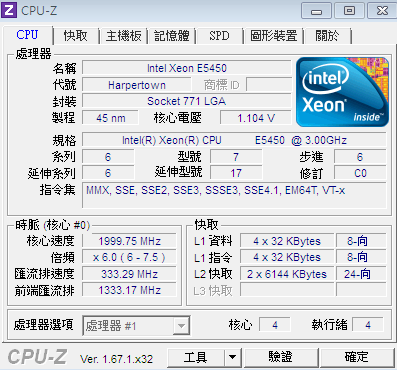Click the name field Intel Xeon E5450
The width and height of the screenshot is (397, 370).
coord(187,68)
